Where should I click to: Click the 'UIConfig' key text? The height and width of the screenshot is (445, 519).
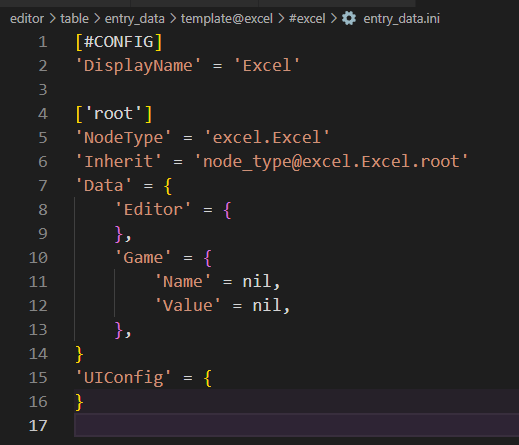point(124,378)
